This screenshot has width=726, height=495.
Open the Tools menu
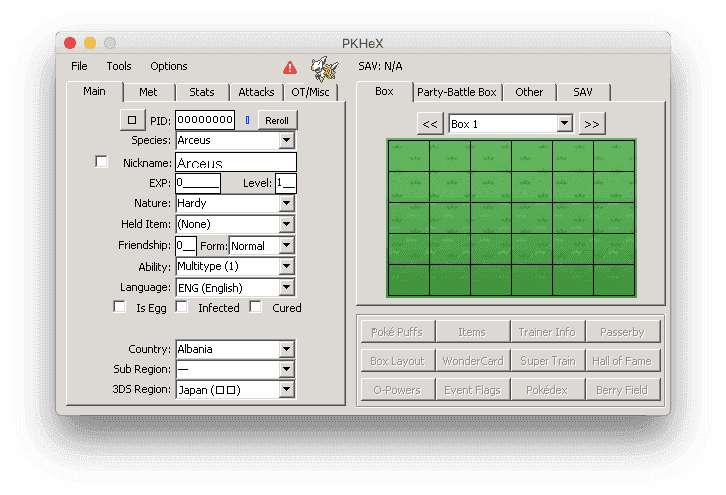tap(119, 66)
